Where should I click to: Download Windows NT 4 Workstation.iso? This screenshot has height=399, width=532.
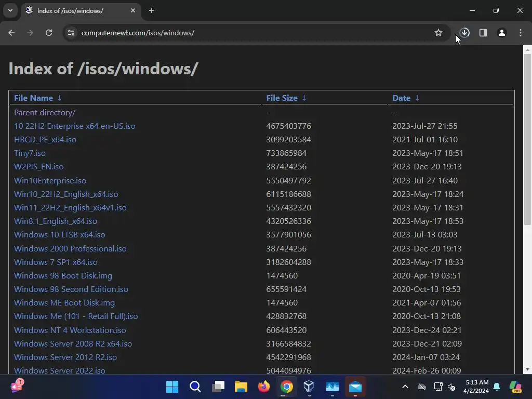click(x=70, y=330)
